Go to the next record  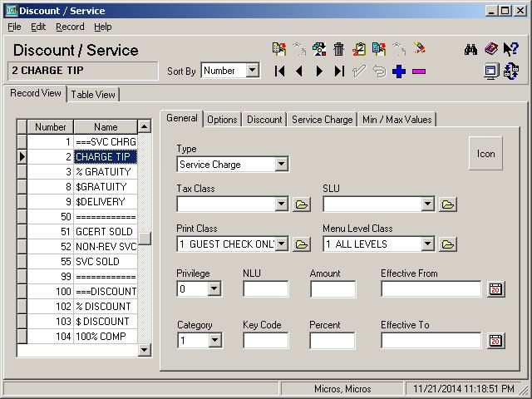click(x=319, y=71)
